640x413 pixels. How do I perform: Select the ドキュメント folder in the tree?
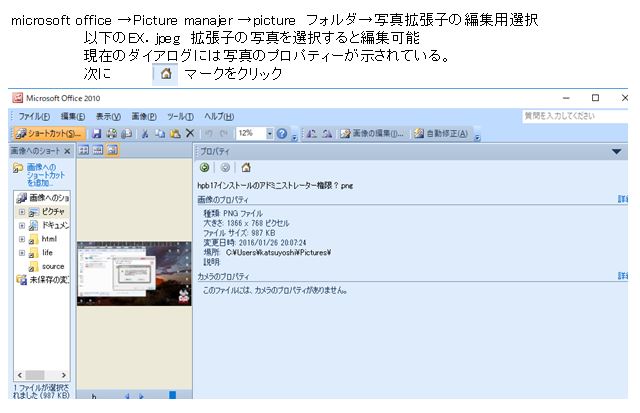56,225
